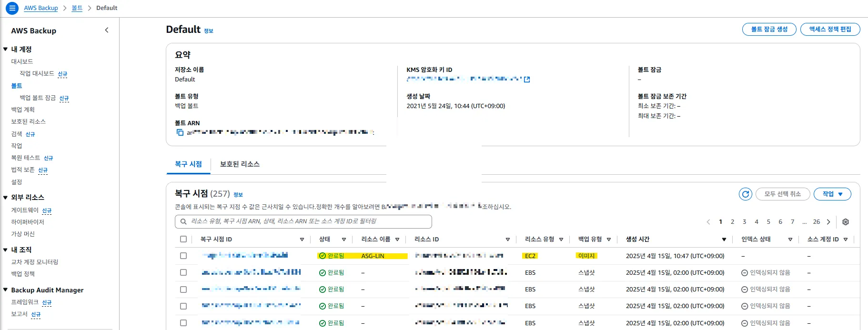Open the ASG-LIN recovery point ID link

(x=245, y=256)
